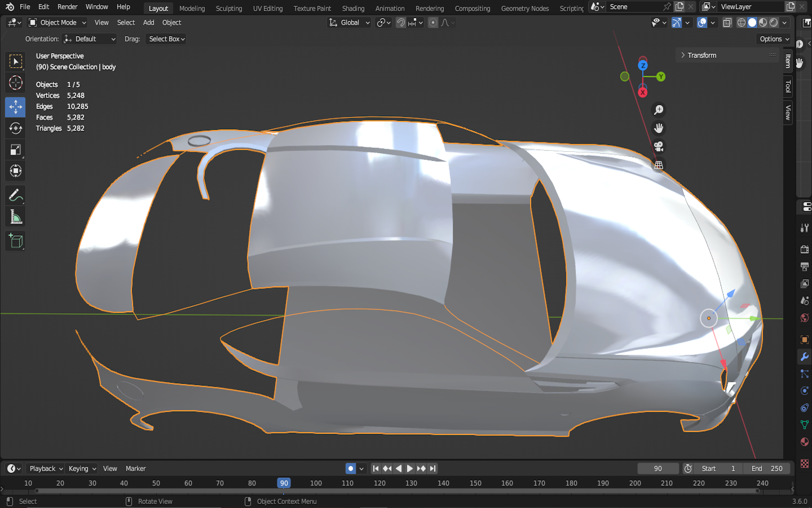Toggle auto keying in the timeline
The width and height of the screenshot is (812, 508).
coord(351,468)
